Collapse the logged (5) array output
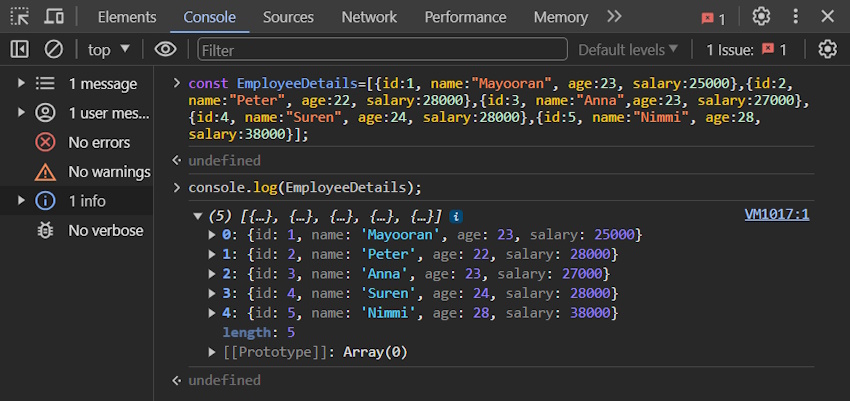Viewport: 850px width, 401px height. [197, 217]
